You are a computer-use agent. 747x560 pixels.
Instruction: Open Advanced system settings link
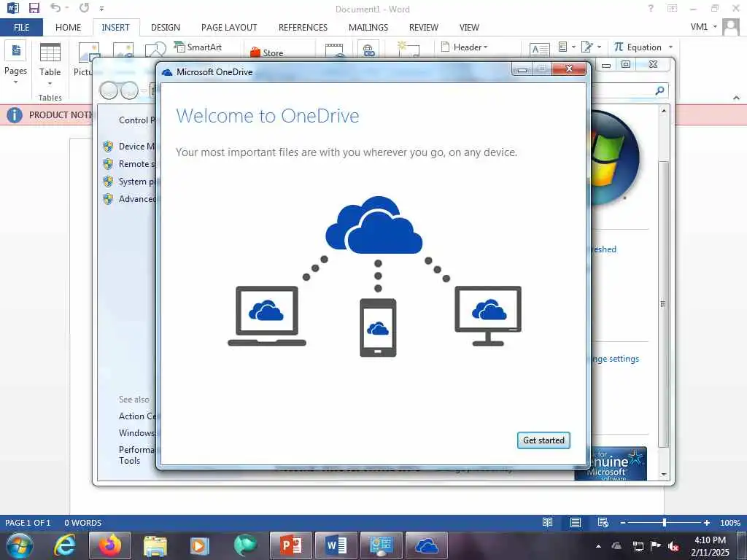click(137, 199)
